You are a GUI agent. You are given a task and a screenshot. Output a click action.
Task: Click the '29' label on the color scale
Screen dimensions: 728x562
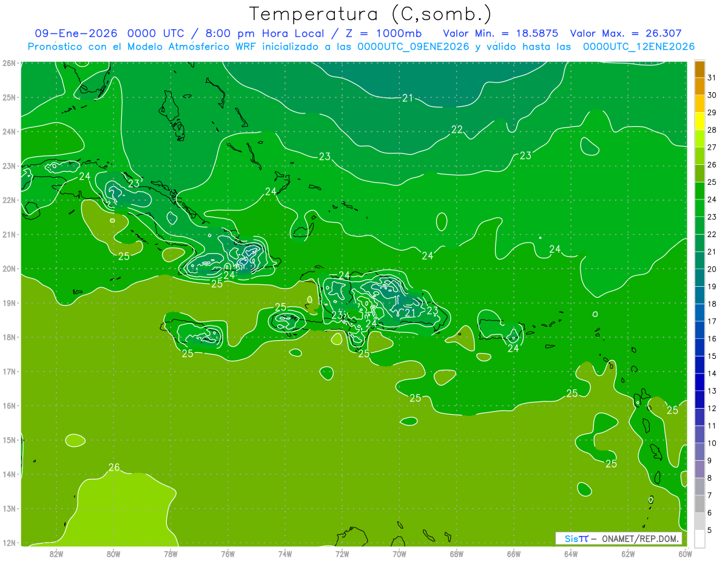click(712, 113)
